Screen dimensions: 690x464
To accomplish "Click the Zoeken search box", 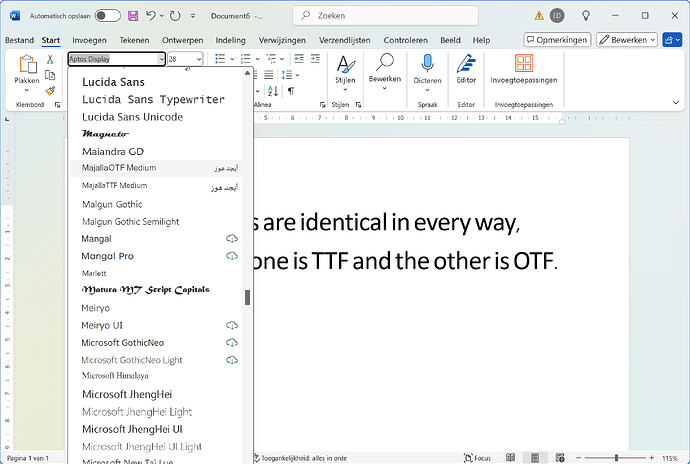I will pyautogui.click(x=385, y=16).
